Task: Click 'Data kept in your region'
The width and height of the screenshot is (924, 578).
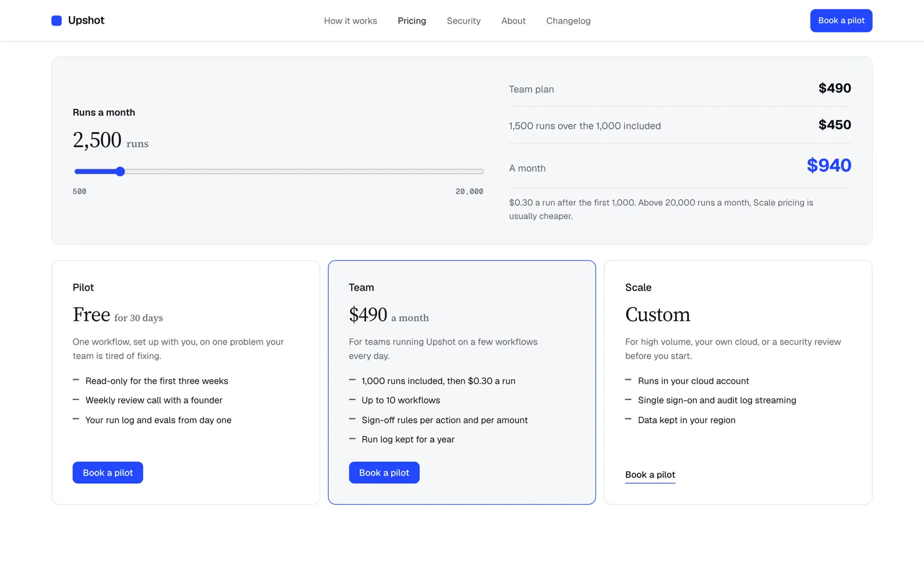Action: click(x=687, y=420)
